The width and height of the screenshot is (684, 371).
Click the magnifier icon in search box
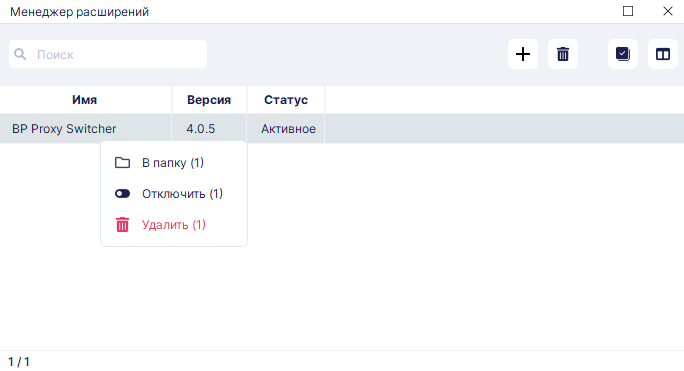point(20,54)
